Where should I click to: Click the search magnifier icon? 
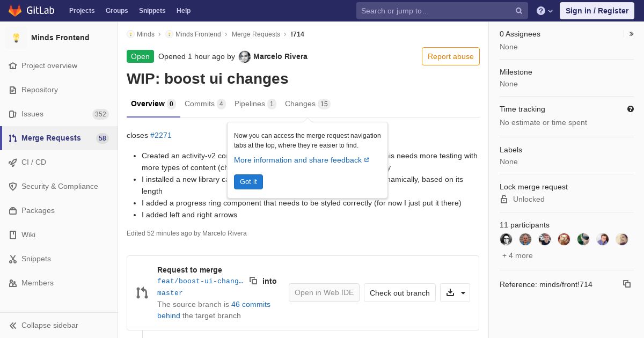coord(519,11)
